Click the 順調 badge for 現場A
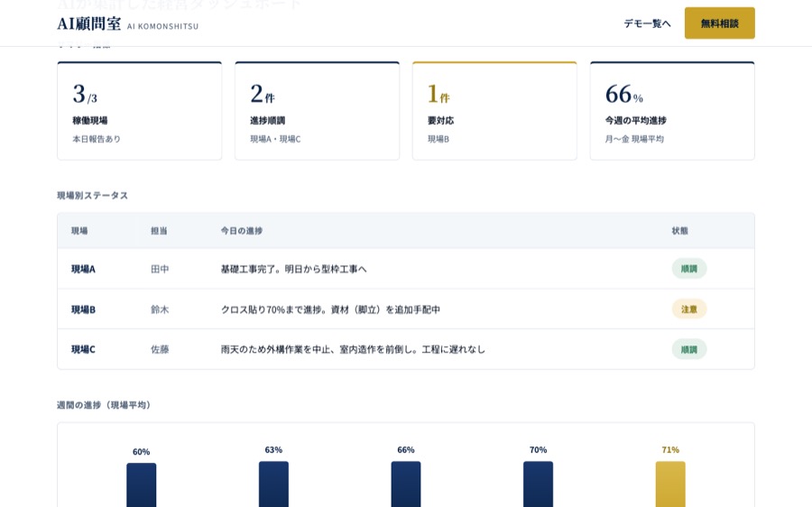The height and width of the screenshot is (507, 812). tap(688, 269)
